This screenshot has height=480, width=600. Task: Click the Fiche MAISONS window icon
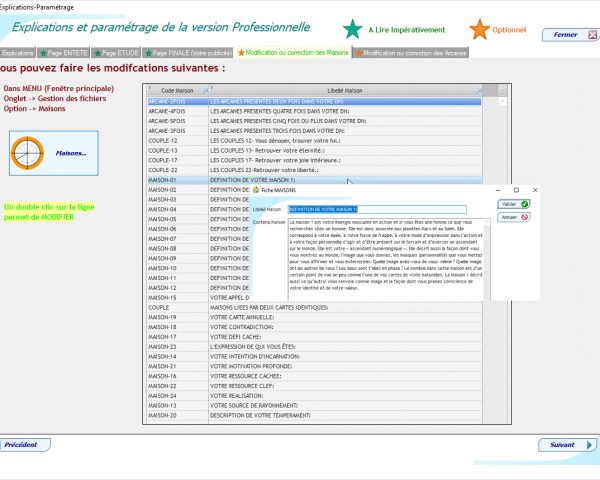pos(256,190)
